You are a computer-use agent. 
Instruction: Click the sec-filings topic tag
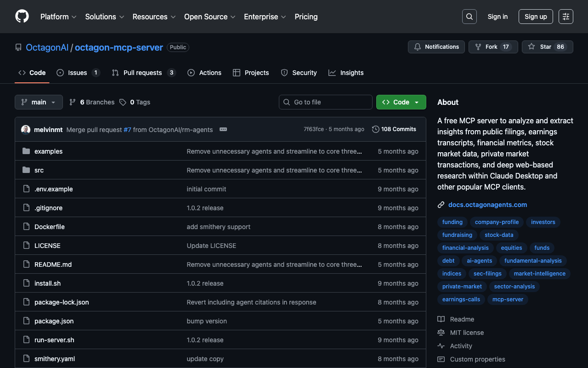pos(487,274)
